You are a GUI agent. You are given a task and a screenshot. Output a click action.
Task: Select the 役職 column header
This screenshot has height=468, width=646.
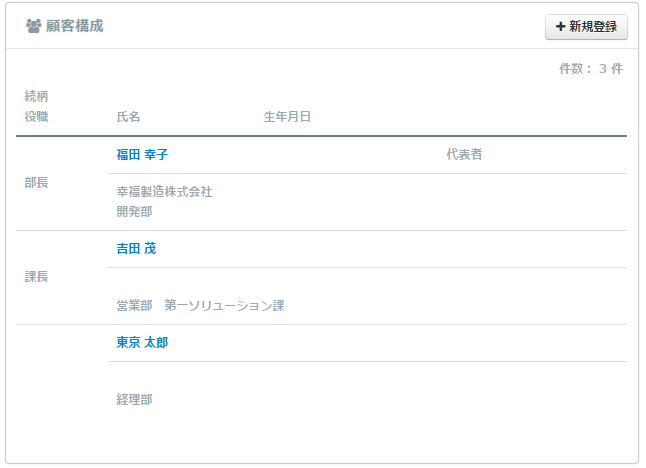point(36,117)
